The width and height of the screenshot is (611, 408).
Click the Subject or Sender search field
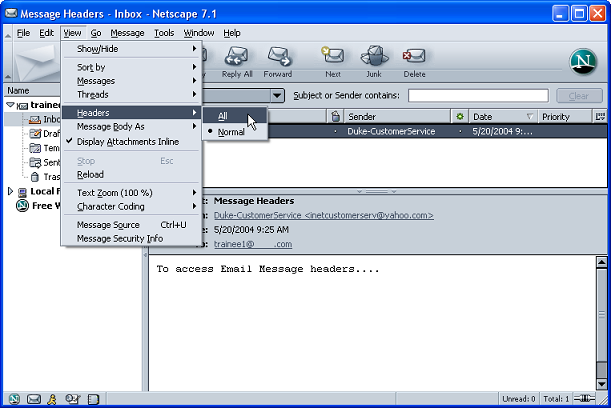point(477,96)
